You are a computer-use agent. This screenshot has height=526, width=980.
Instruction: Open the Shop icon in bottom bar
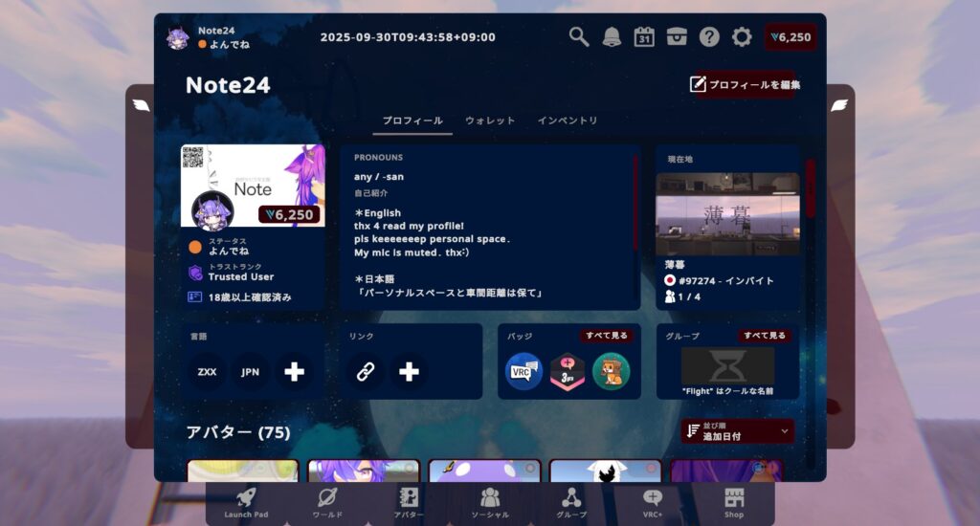(x=734, y=502)
